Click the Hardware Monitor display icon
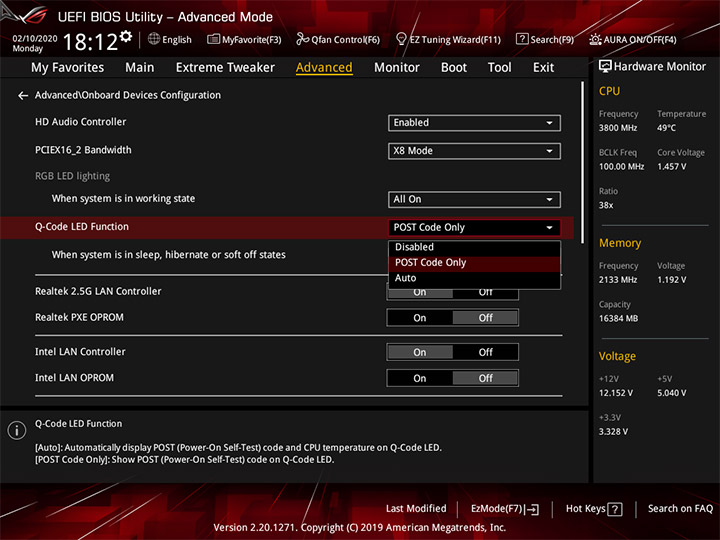 point(605,67)
